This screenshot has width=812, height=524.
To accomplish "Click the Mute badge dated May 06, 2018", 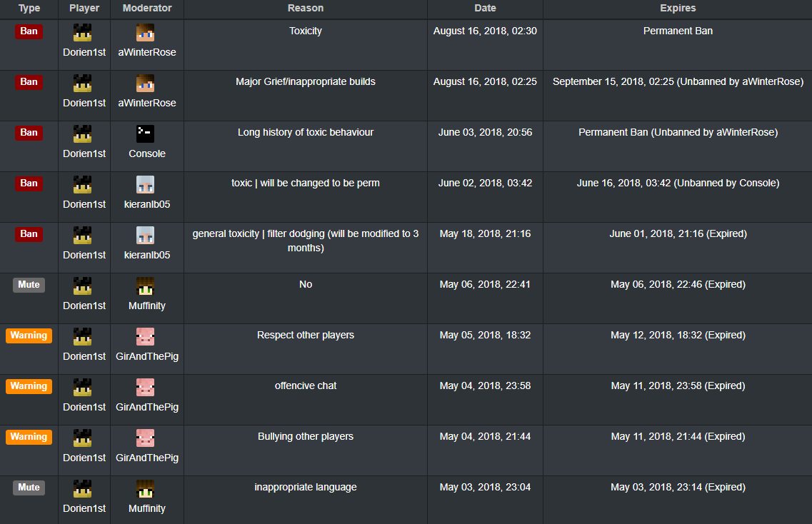I will coord(29,285).
